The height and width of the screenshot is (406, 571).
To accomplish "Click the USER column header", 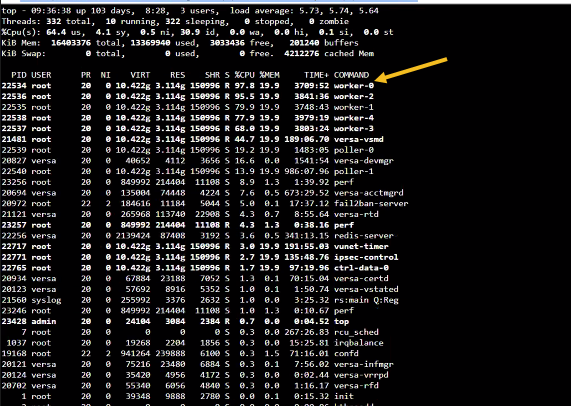I will pyautogui.click(x=41, y=75).
